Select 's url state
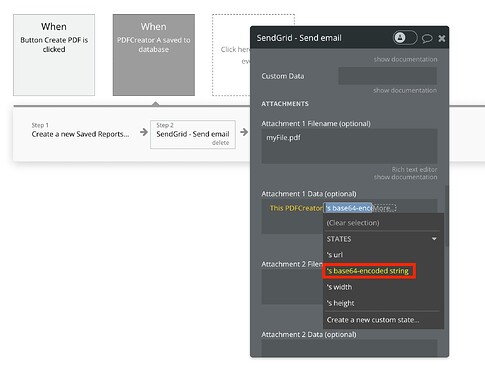Viewport: 485px width, 375px height. pos(335,255)
